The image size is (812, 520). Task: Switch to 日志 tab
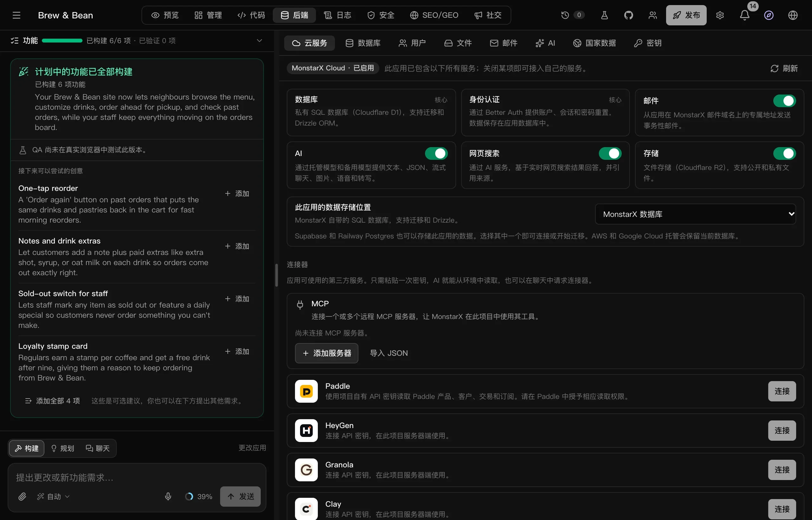[337, 15]
